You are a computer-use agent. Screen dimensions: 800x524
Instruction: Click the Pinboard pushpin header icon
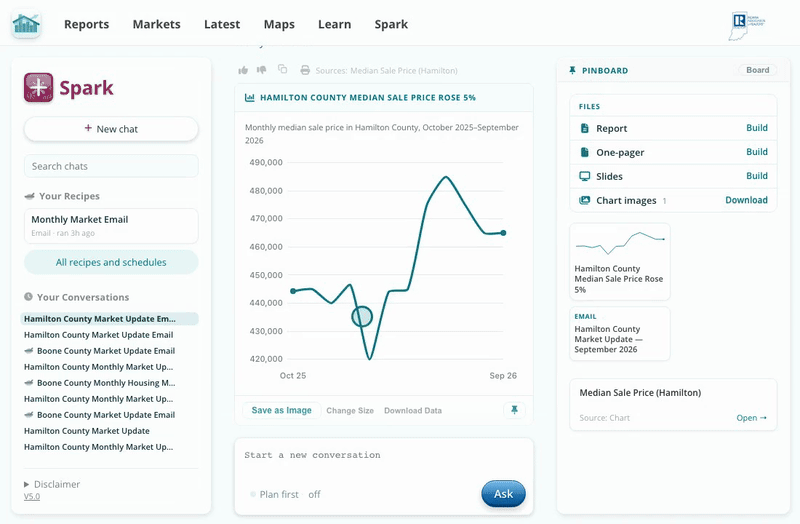pos(572,70)
